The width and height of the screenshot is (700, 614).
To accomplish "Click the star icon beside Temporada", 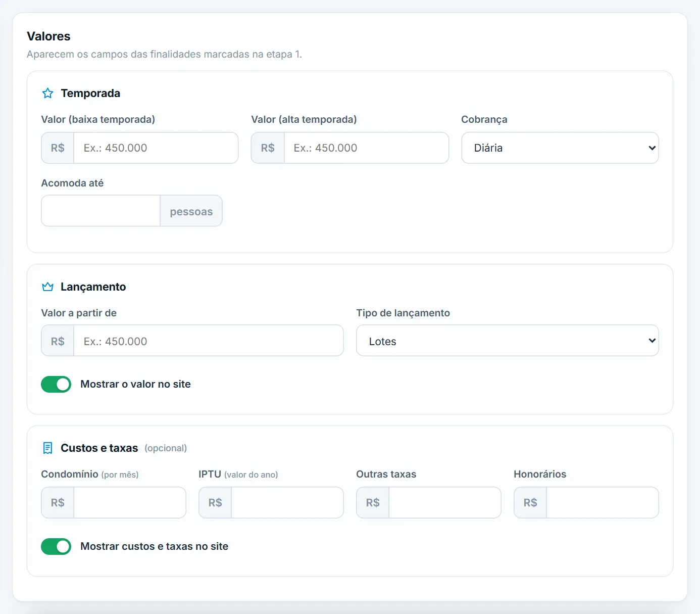I will (x=47, y=93).
